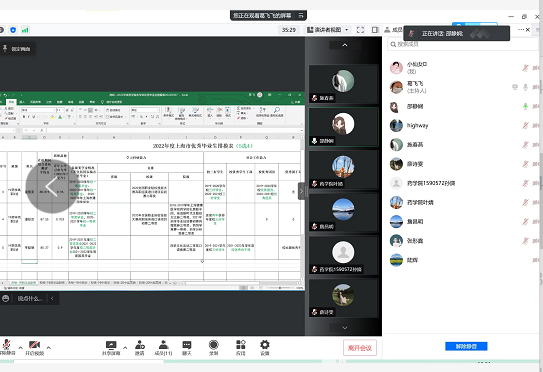Click the blue unmute (解除静音) button
This screenshot has height=372, width=543.
click(466, 346)
